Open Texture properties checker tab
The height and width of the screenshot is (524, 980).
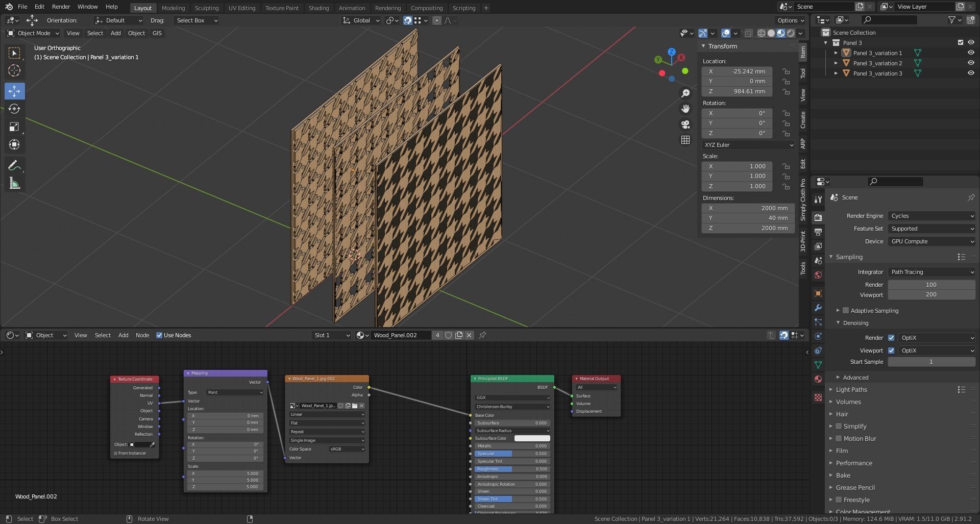tap(818, 397)
